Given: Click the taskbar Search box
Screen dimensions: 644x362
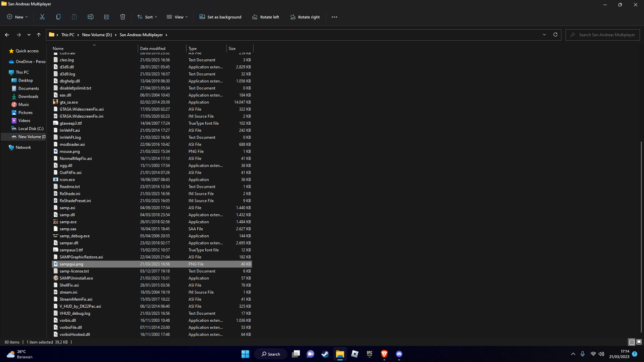Looking at the screenshot, I should tap(271, 354).
